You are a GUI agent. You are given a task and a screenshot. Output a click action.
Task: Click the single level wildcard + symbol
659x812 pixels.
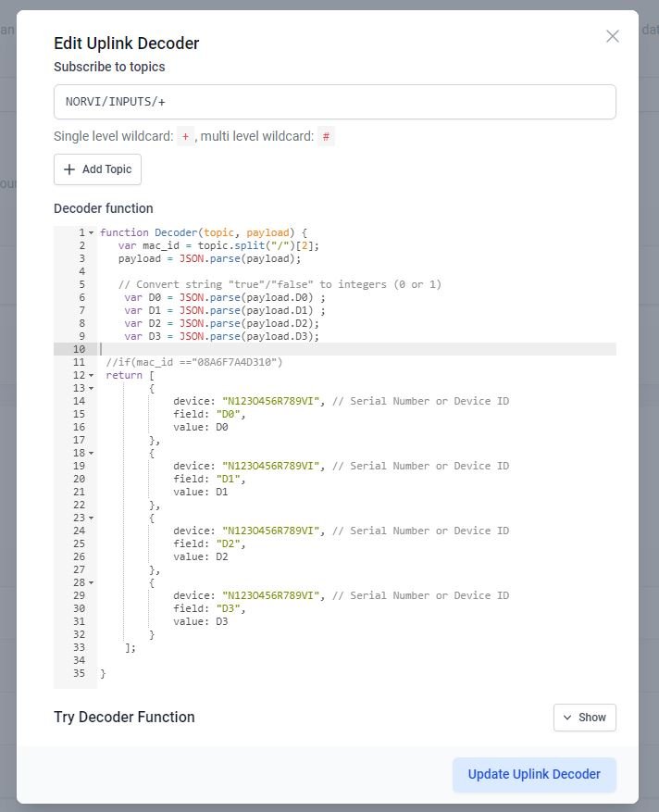pyautogui.click(x=185, y=137)
